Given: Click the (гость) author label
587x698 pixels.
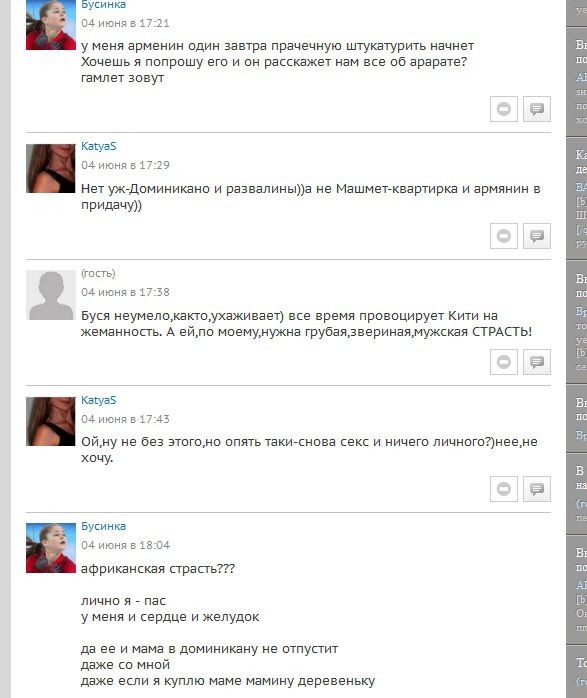Looking at the screenshot, I should click(98, 273).
